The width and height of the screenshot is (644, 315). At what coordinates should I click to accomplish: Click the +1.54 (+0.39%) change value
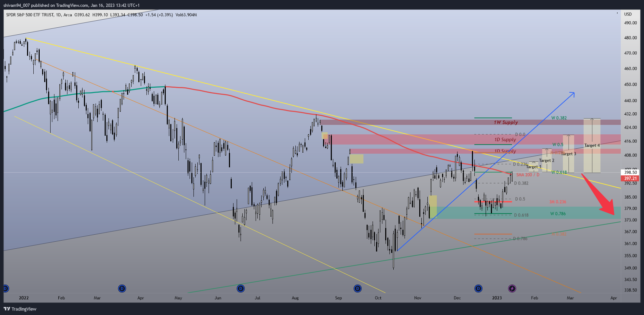click(159, 15)
